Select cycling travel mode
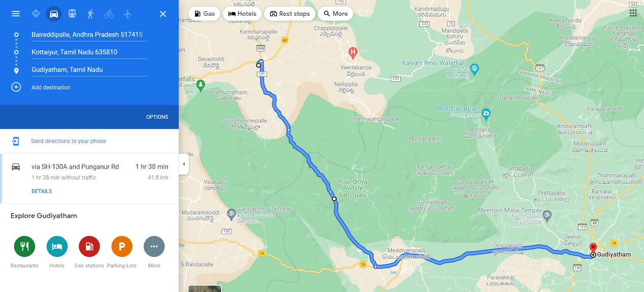 109,14
